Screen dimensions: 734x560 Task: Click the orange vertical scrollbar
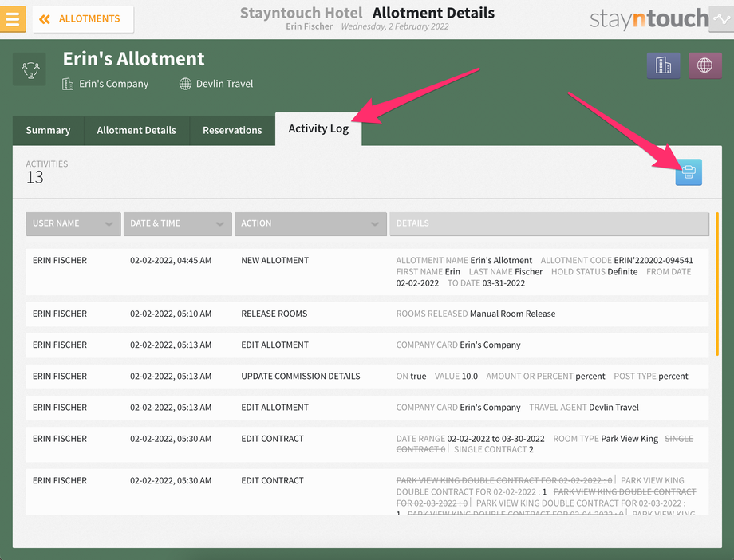point(717,284)
